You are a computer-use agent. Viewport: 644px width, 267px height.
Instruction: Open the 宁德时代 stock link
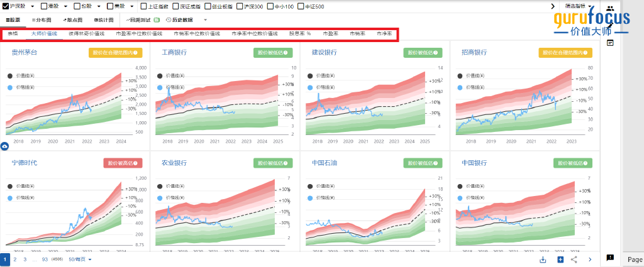pyautogui.click(x=25, y=163)
